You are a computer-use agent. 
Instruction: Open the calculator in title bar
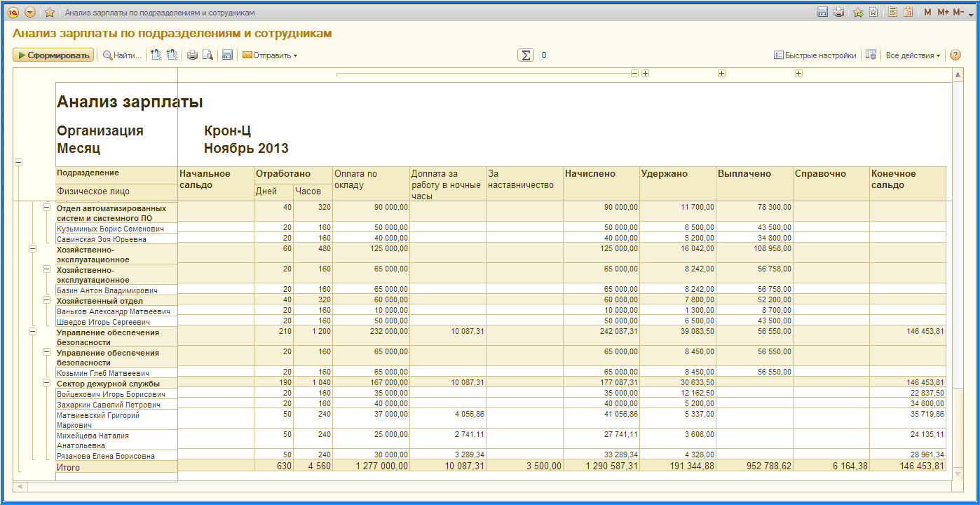point(892,13)
